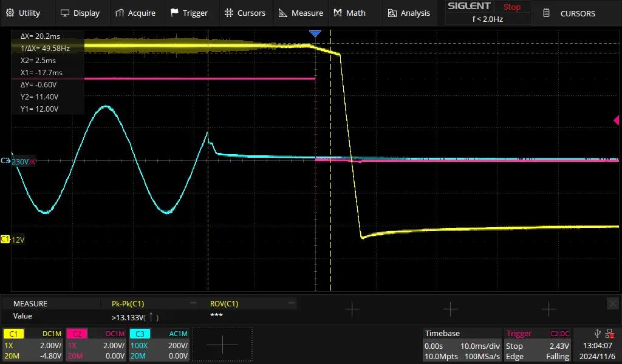Open the Timebase settings box
622x364 pixels.
pos(462,345)
